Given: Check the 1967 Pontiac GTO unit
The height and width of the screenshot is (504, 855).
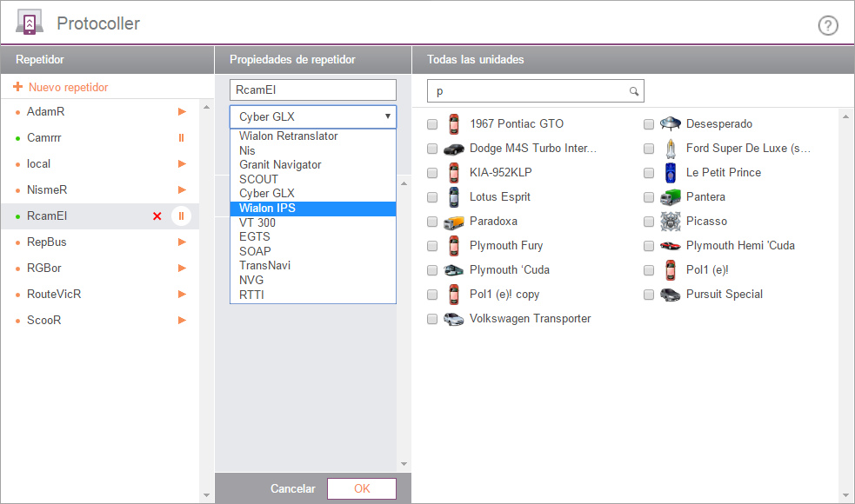Looking at the screenshot, I should click(432, 124).
